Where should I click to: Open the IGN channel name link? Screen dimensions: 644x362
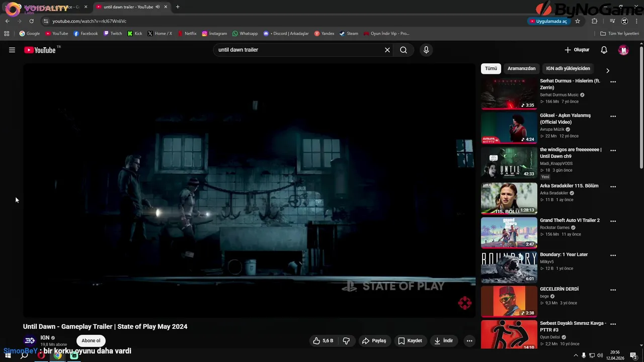pyautogui.click(x=45, y=337)
